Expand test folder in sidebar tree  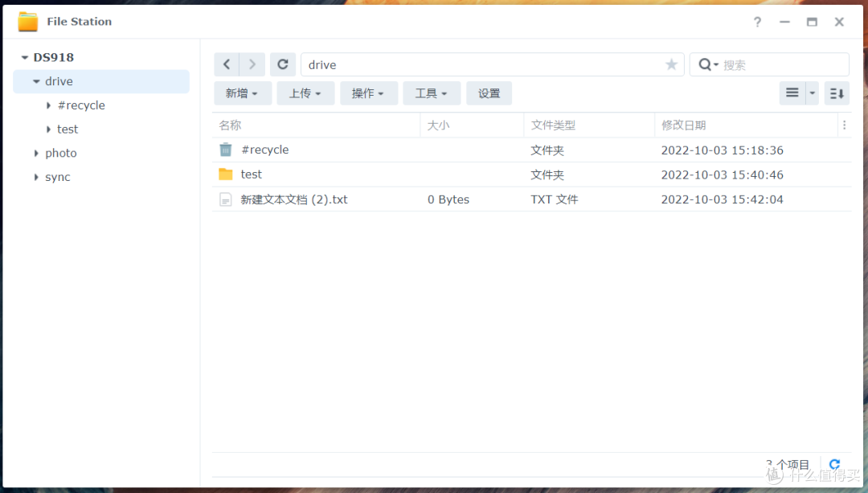tap(48, 129)
